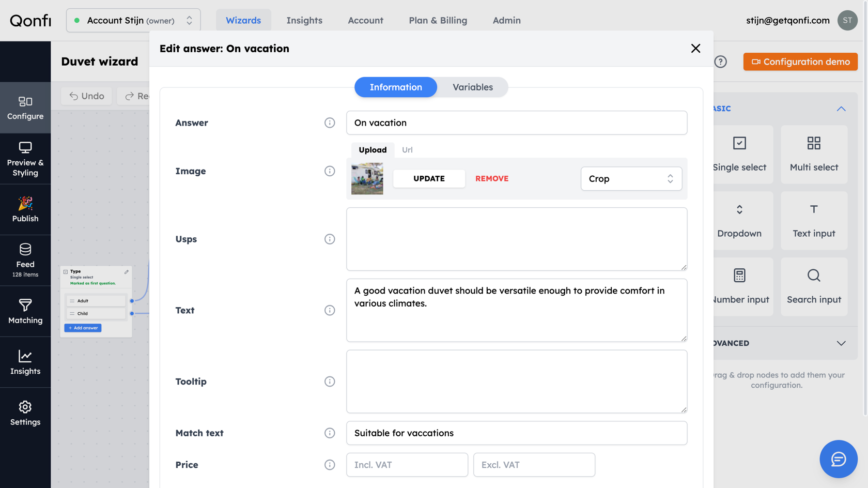Open the Matching funnel sidebar section
Screen dimensions: 868x488
[x=25, y=312]
